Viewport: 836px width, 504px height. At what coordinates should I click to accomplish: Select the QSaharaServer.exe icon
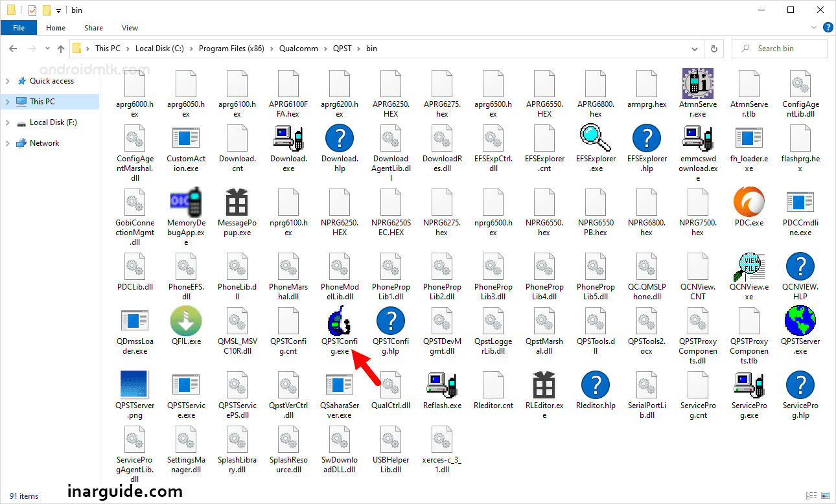coord(340,385)
